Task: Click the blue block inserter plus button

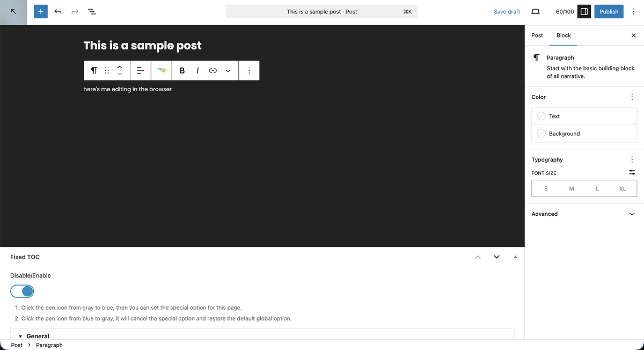Action: coord(41,11)
